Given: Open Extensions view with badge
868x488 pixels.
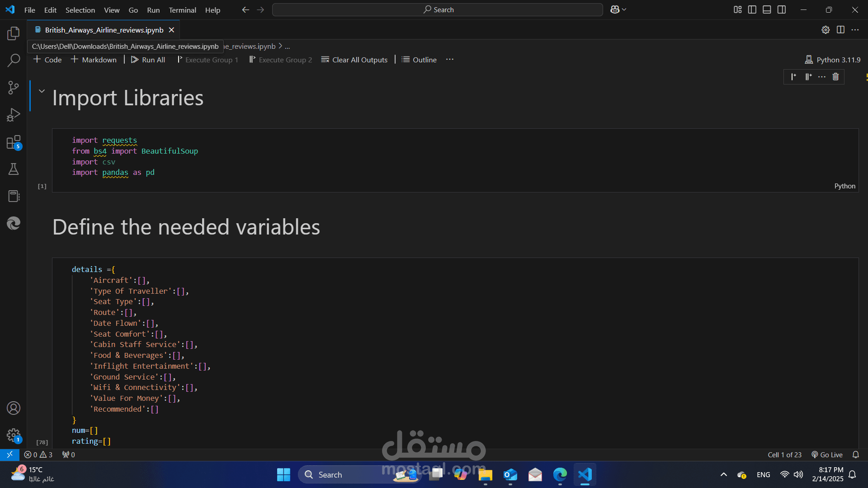Looking at the screenshot, I should point(14,142).
